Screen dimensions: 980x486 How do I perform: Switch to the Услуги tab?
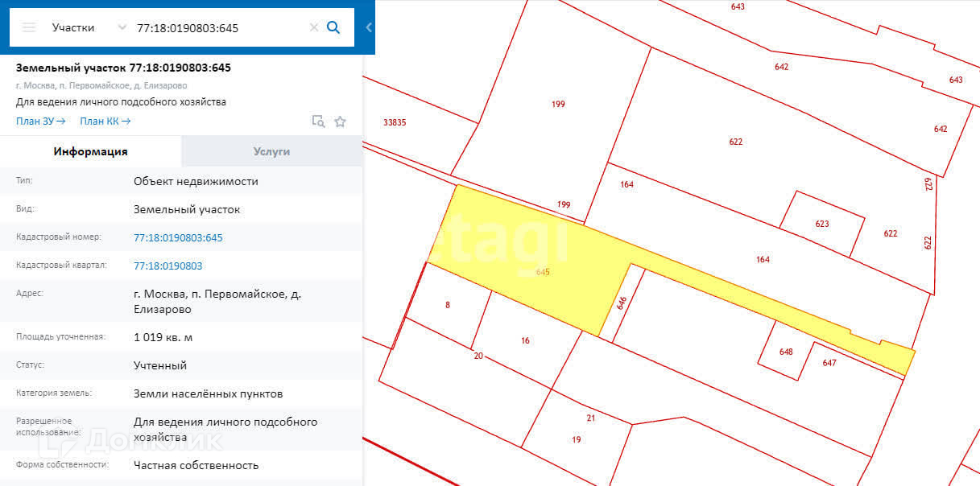[271, 151]
